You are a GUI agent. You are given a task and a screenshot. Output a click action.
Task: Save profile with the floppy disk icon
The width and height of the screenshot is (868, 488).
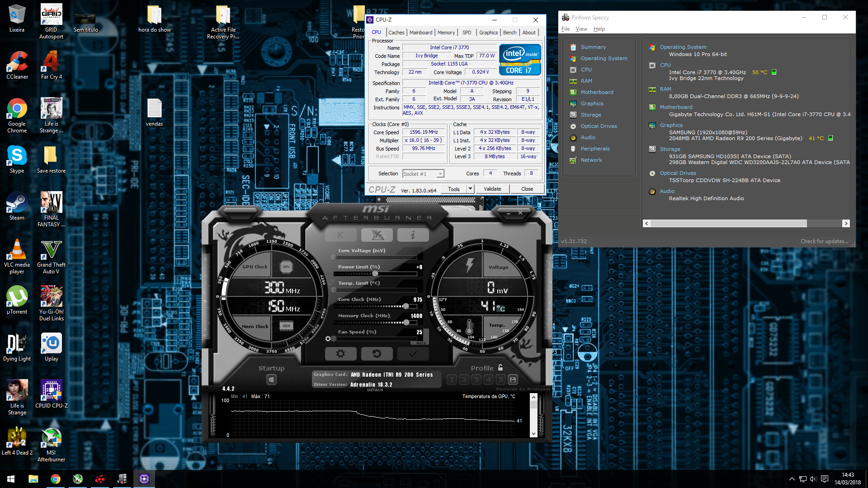click(x=513, y=380)
